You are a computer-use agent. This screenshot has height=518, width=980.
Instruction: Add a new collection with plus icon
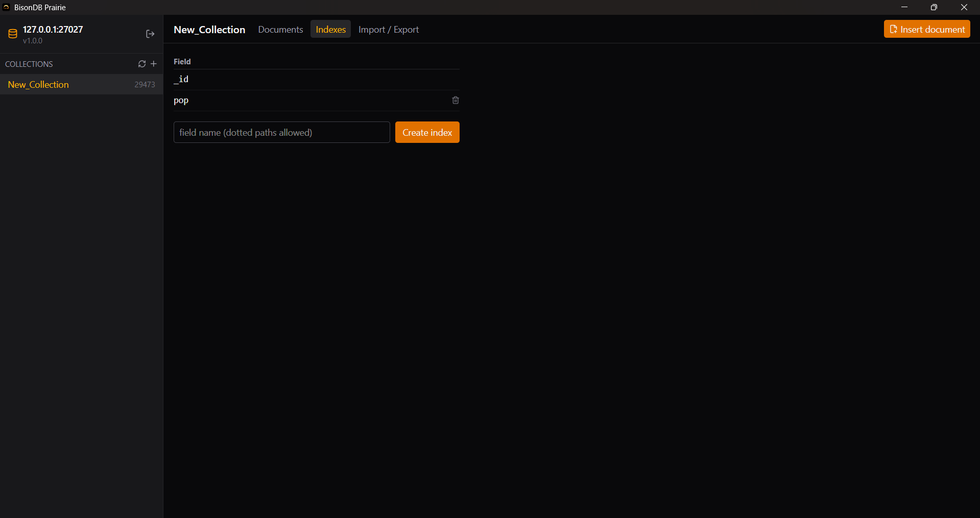click(154, 64)
